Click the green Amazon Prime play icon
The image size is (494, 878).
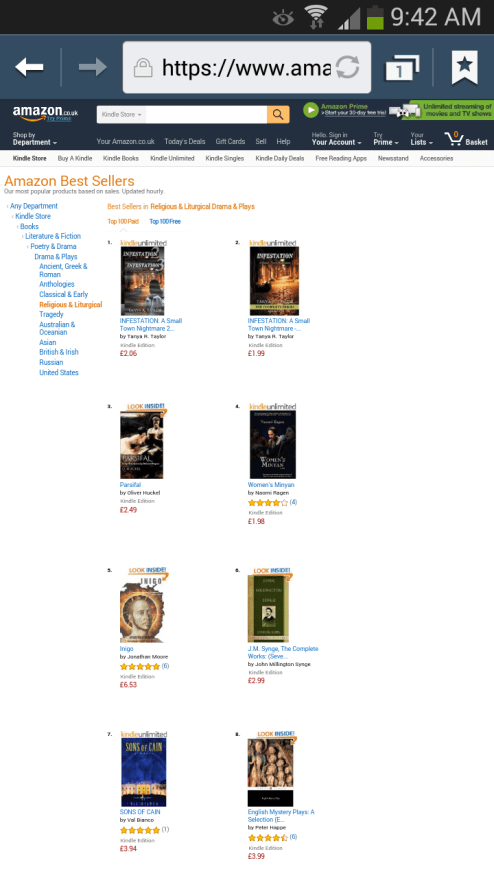pos(311,110)
